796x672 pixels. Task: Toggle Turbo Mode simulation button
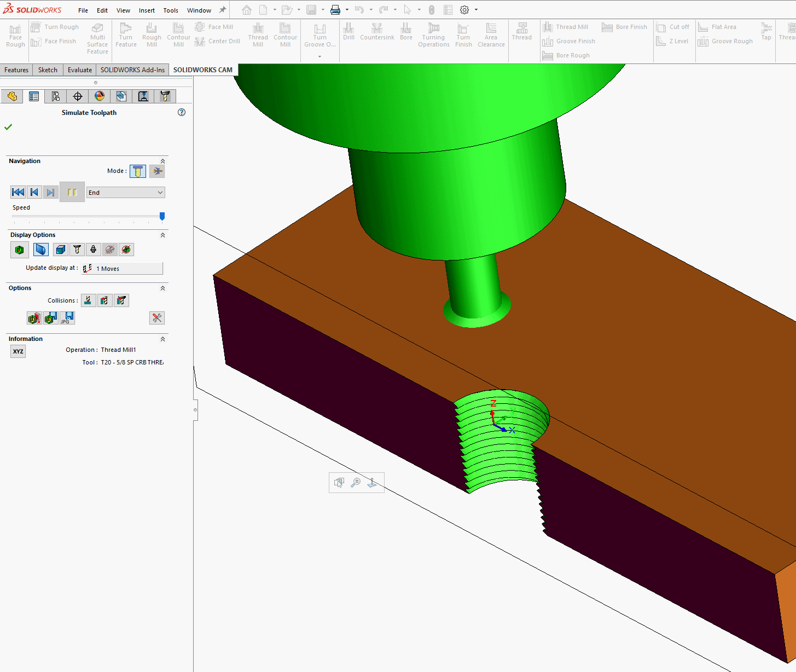pyautogui.click(x=157, y=171)
